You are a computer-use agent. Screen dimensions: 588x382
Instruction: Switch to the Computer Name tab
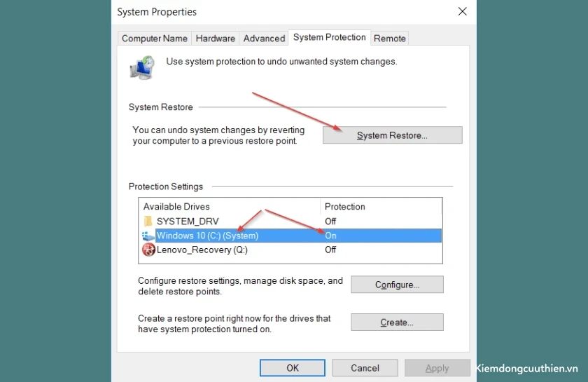[155, 39]
